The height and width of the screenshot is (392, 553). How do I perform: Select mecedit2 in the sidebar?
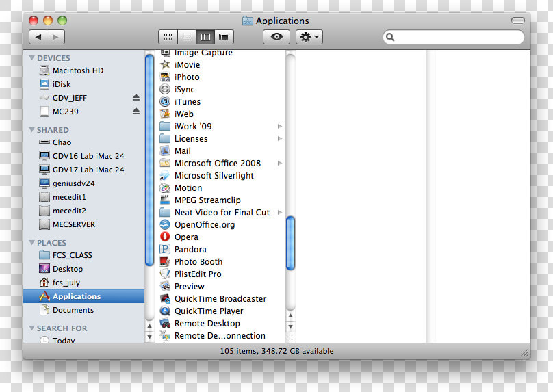84,211
